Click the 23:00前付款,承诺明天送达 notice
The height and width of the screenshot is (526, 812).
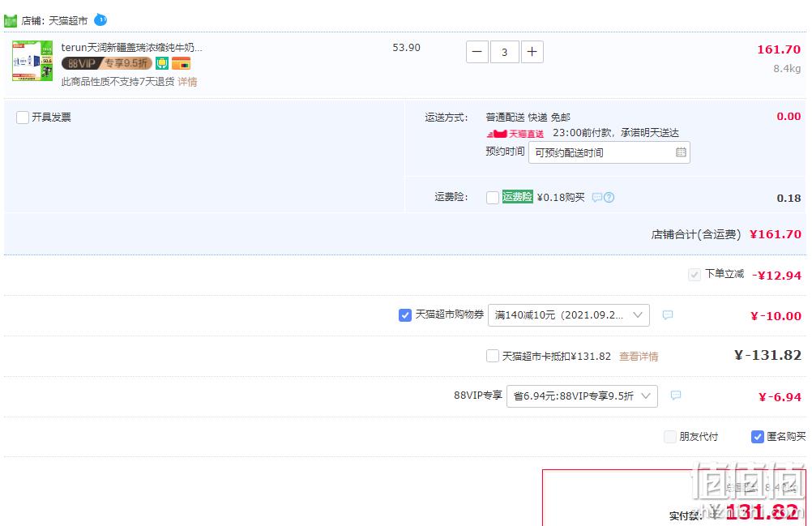click(x=616, y=133)
